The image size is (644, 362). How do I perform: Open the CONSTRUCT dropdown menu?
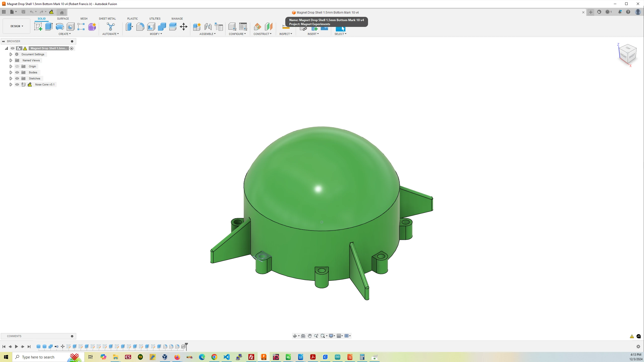pyautogui.click(x=262, y=34)
